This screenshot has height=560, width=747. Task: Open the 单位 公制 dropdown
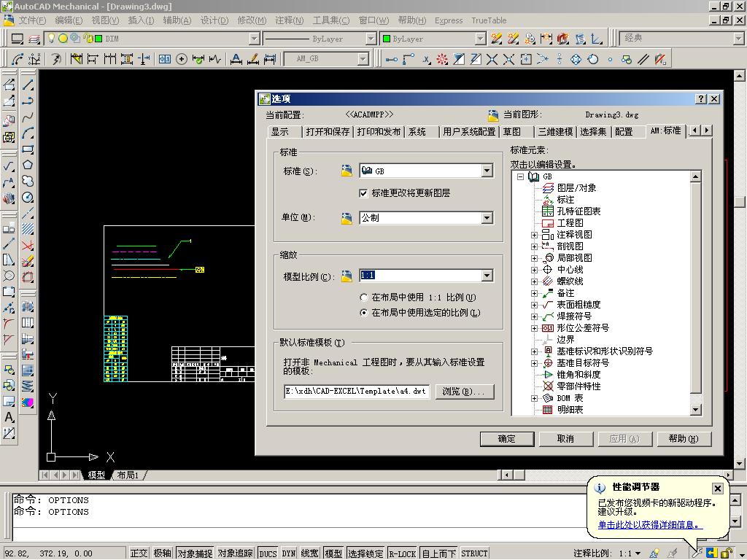point(487,217)
